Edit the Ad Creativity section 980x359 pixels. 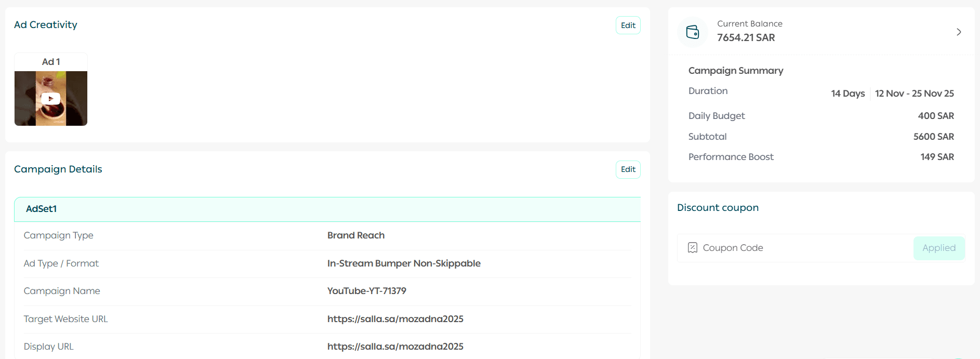tap(628, 25)
